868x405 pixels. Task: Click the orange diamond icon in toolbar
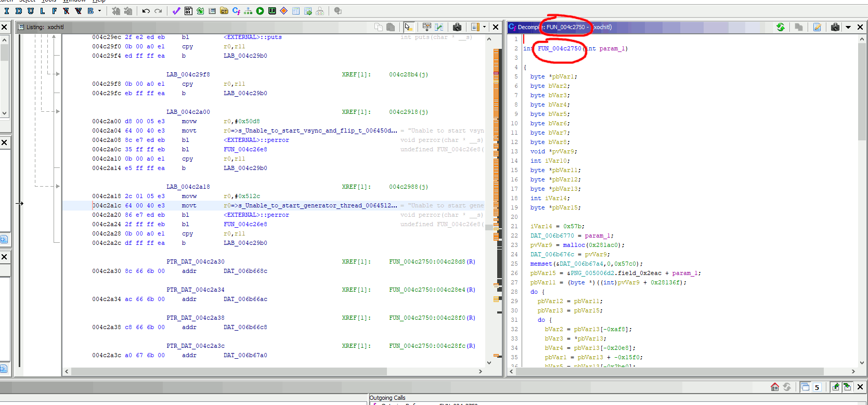tap(284, 11)
